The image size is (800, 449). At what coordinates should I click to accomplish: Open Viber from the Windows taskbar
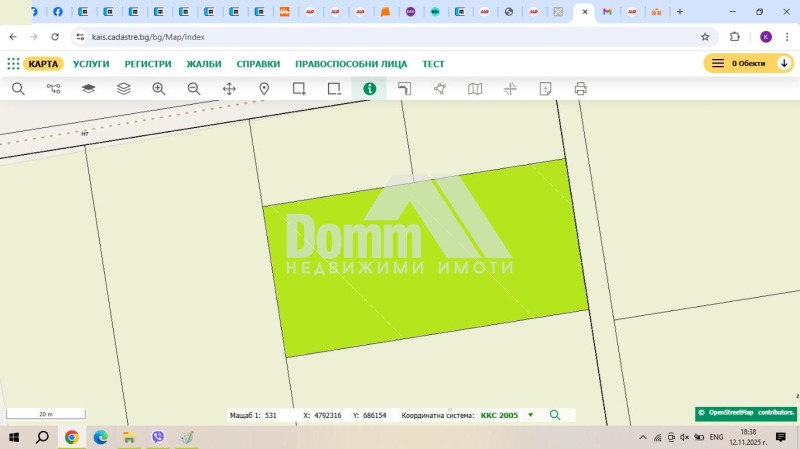pyautogui.click(x=158, y=437)
